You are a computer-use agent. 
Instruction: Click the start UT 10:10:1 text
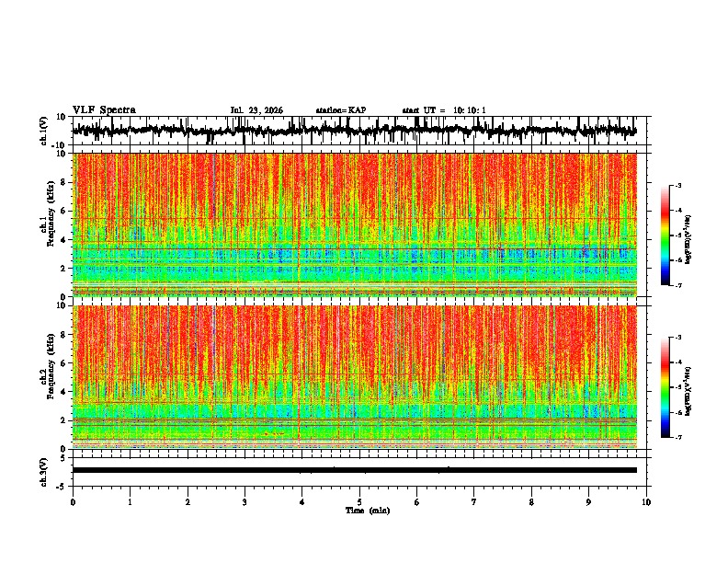444,110
